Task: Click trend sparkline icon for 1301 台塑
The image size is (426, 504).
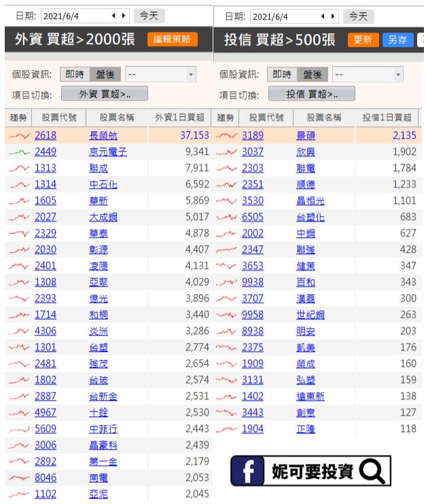Action: click(19, 348)
